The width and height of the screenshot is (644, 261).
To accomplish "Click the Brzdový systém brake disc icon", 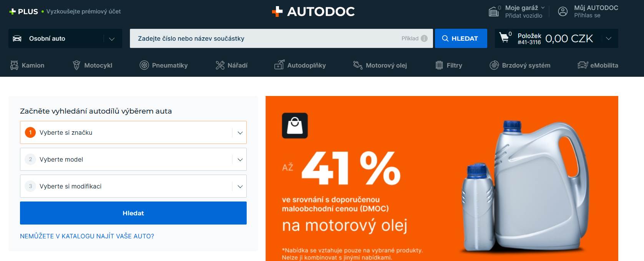I will (x=494, y=65).
